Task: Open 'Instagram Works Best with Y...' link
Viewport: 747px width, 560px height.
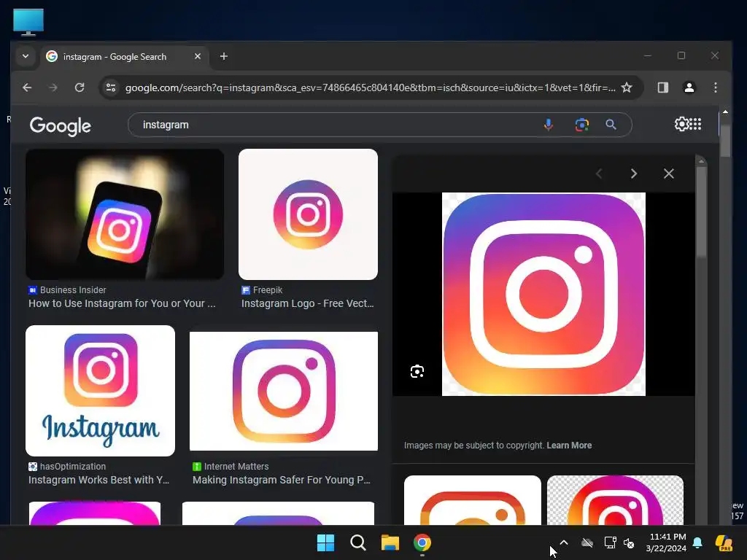Action: (98, 480)
